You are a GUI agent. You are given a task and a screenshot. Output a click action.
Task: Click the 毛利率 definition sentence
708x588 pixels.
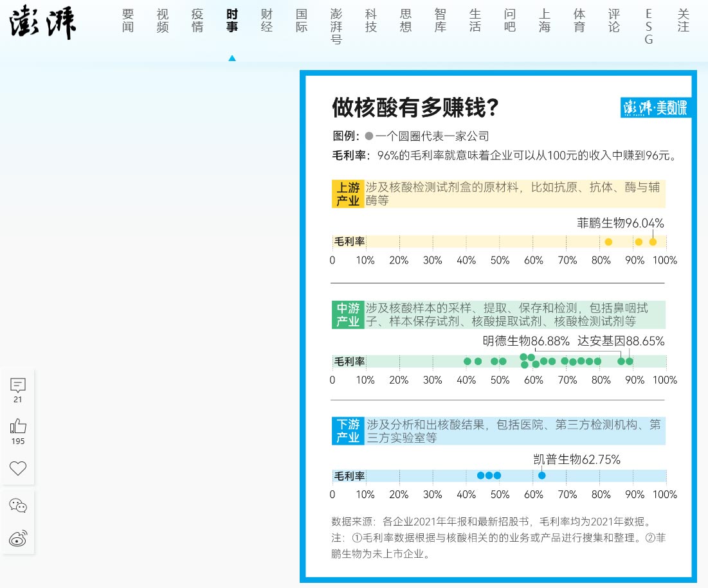pyautogui.click(x=505, y=156)
